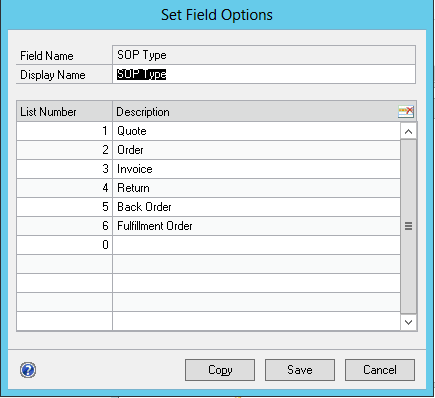Image resolution: width=435 pixels, height=398 pixels.
Task: Click list number cell showing 0
Action: tap(64, 245)
